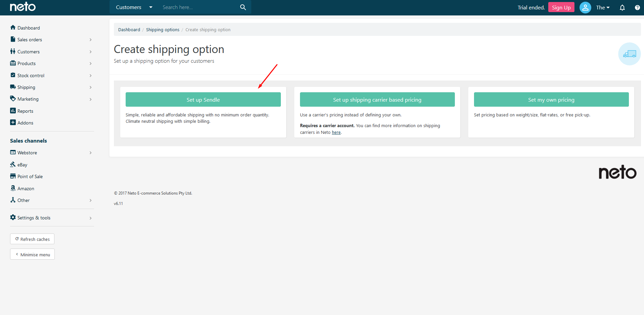Choose Set up shipping carrier based pricing
The image size is (644, 315).
[377, 100]
